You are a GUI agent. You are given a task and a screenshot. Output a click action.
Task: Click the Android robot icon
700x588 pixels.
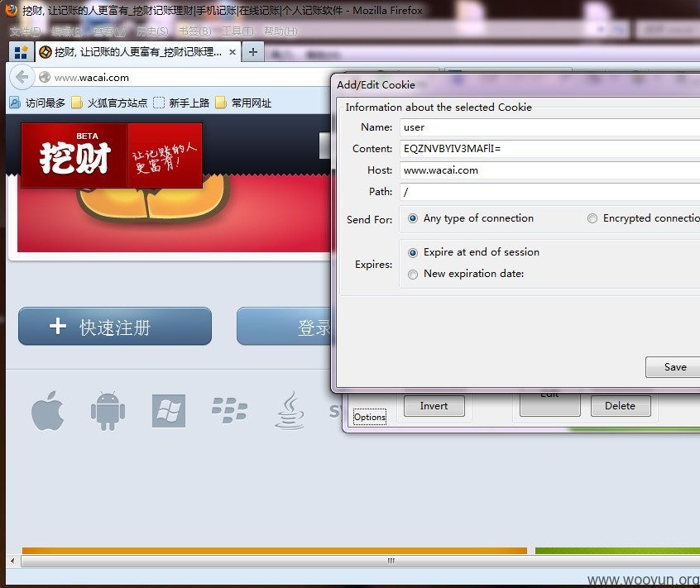point(108,411)
